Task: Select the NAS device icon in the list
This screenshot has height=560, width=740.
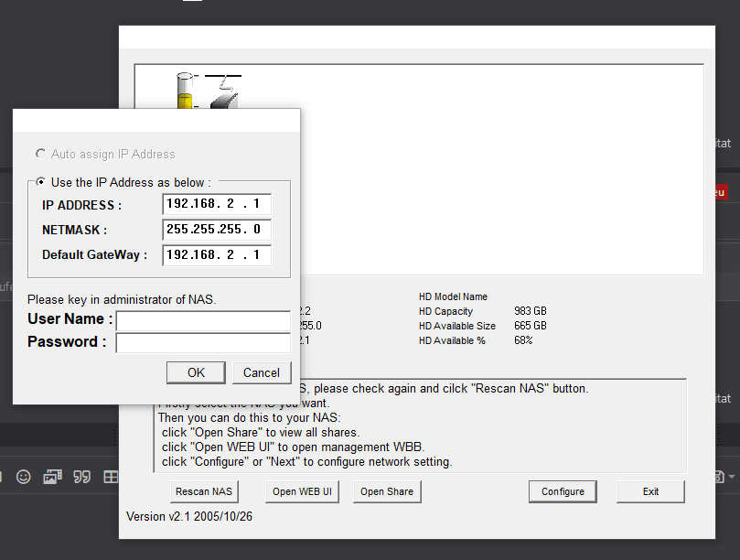Action: tap(209, 91)
